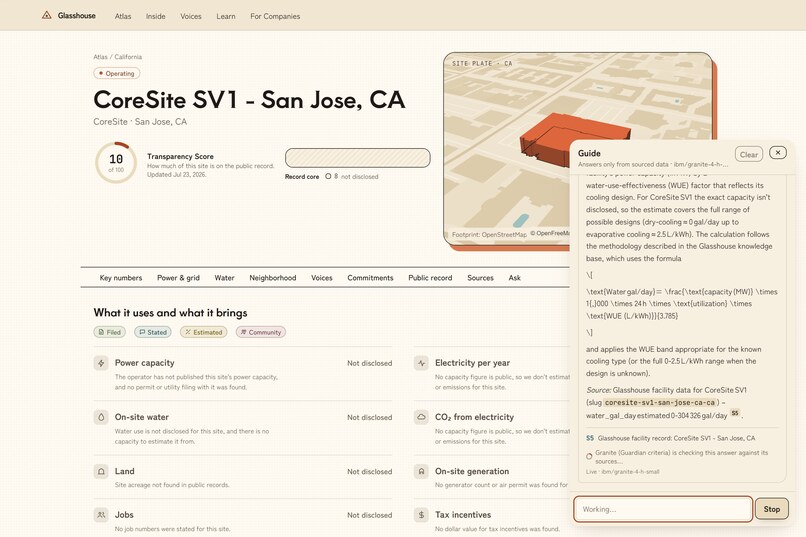Select the On-site generation heading
806x537 pixels.
click(472, 471)
